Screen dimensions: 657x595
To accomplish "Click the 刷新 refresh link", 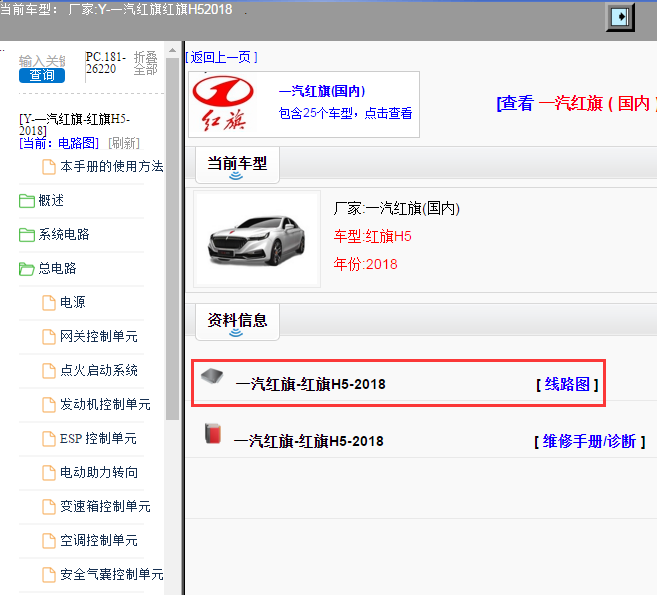I will [124, 143].
